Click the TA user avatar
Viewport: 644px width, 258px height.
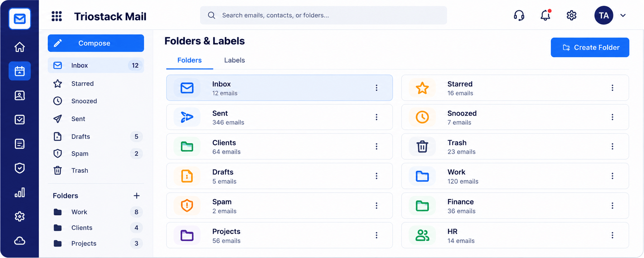[x=603, y=15]
